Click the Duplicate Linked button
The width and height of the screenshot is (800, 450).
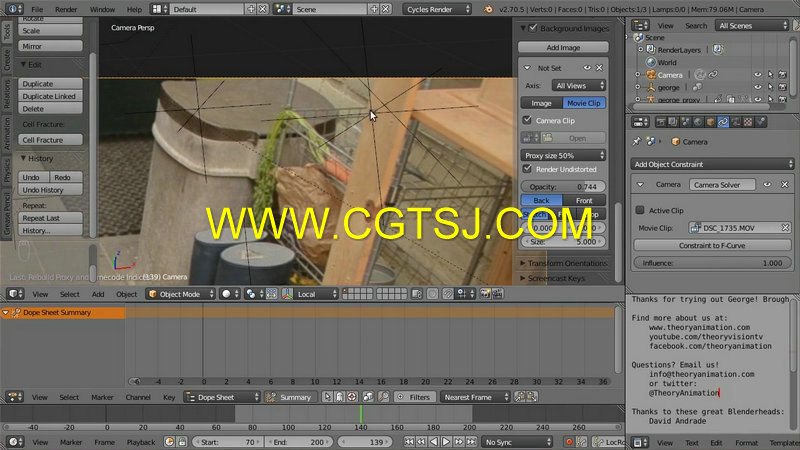(50, 96)
